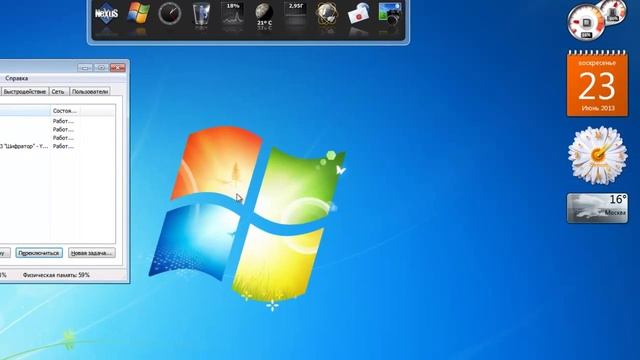
Task: Sort by the Состоя... column header
Action: click(65, 111)
